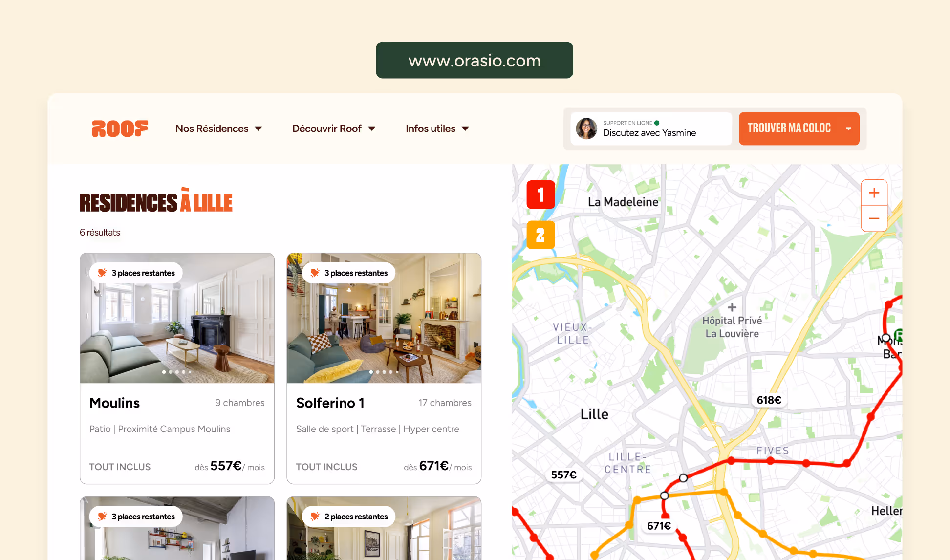Click Yasmine's support avatar photo
The width and height of the screenshot is (950, 560).
pos(586,129)
